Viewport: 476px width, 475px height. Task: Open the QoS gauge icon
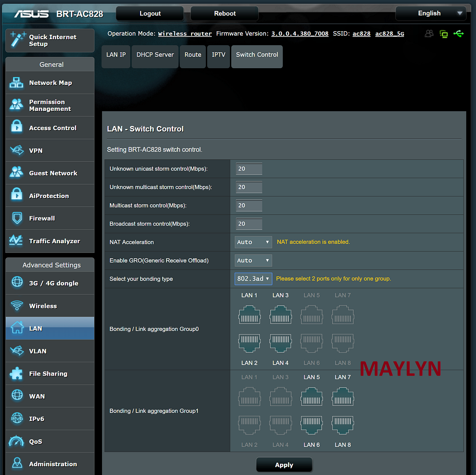pos(16,441)
